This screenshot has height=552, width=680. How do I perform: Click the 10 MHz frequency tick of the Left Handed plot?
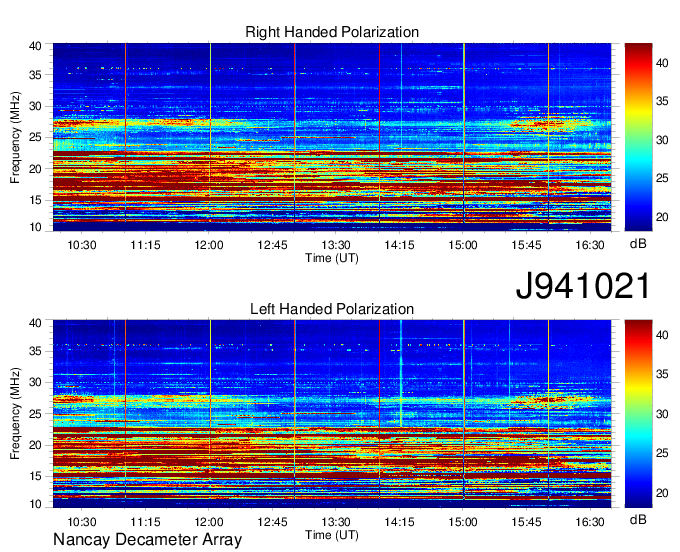35,504
